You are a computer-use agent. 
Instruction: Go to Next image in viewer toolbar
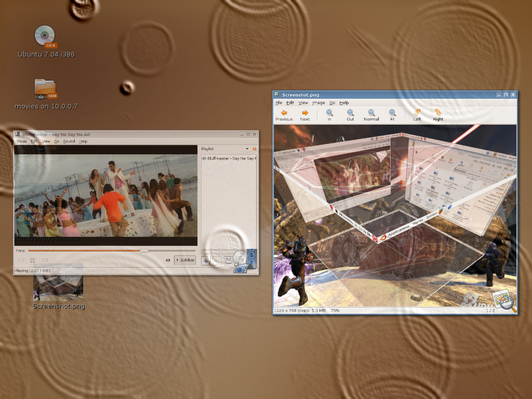click(304, 115)
